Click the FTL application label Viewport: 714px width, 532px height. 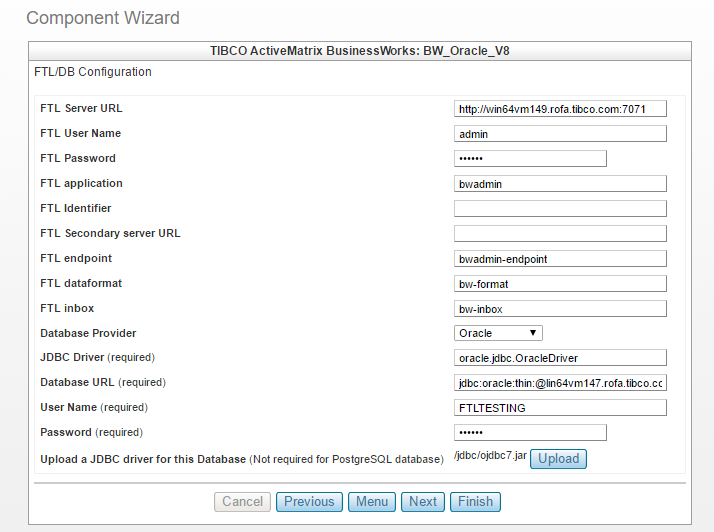(82, 183)
